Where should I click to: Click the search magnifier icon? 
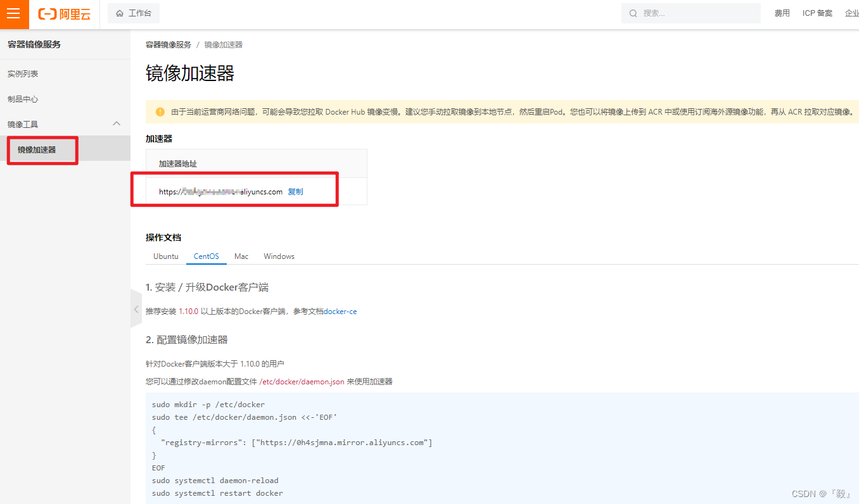click(633, 13)
